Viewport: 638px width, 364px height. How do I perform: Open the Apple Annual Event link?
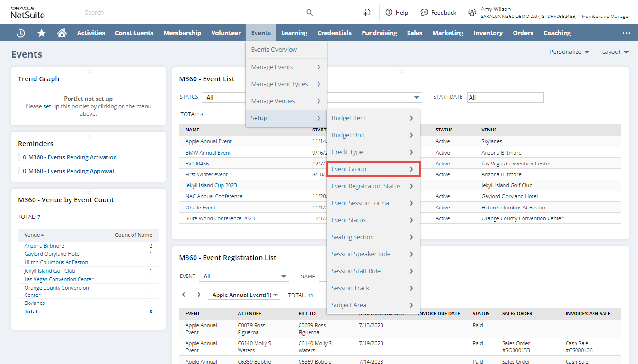pos(209,141)
